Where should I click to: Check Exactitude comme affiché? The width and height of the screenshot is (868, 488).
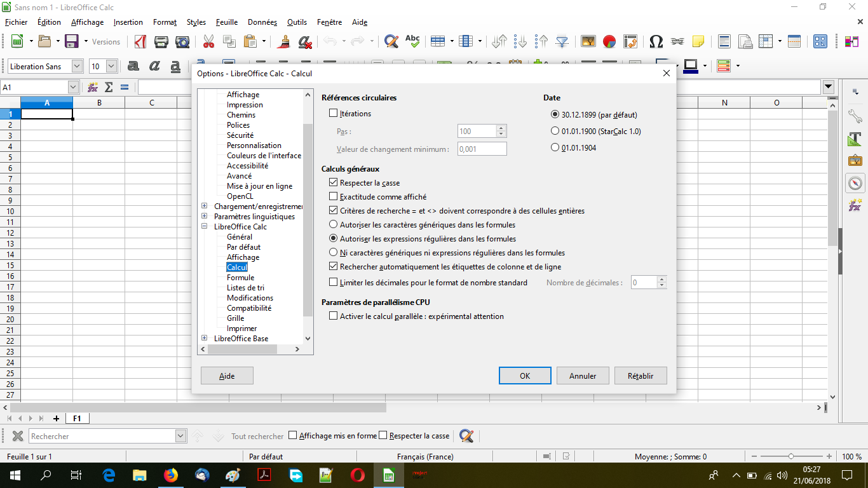[334, 196]
